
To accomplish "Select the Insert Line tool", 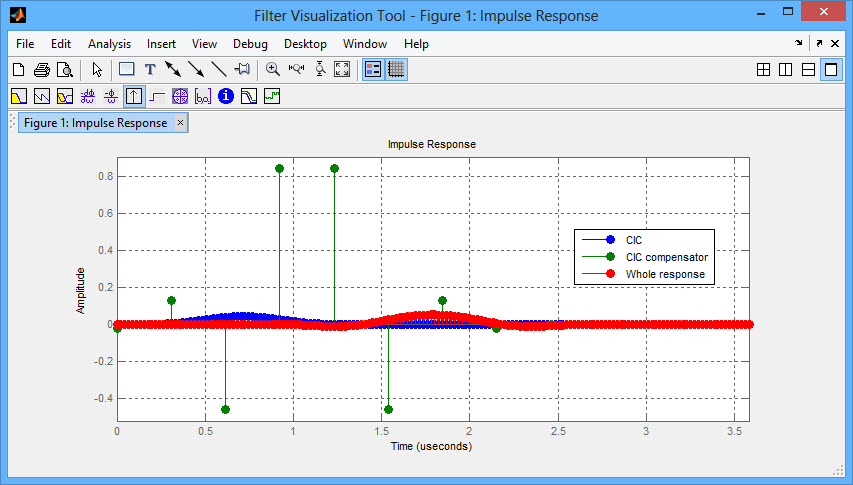I will (x=219, y=69).
